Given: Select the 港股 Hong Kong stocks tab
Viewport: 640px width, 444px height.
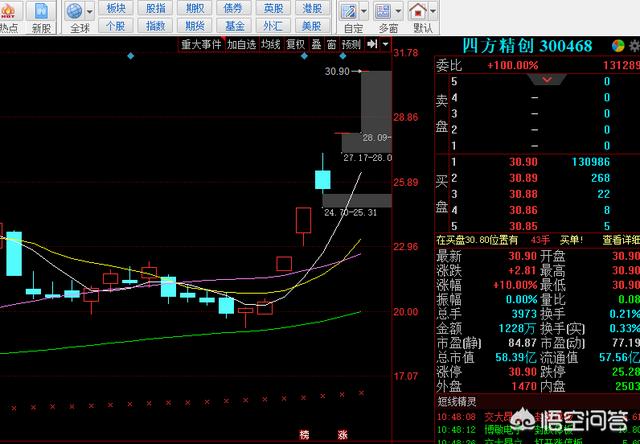Looking at the screenshot, I should [312, 8].
